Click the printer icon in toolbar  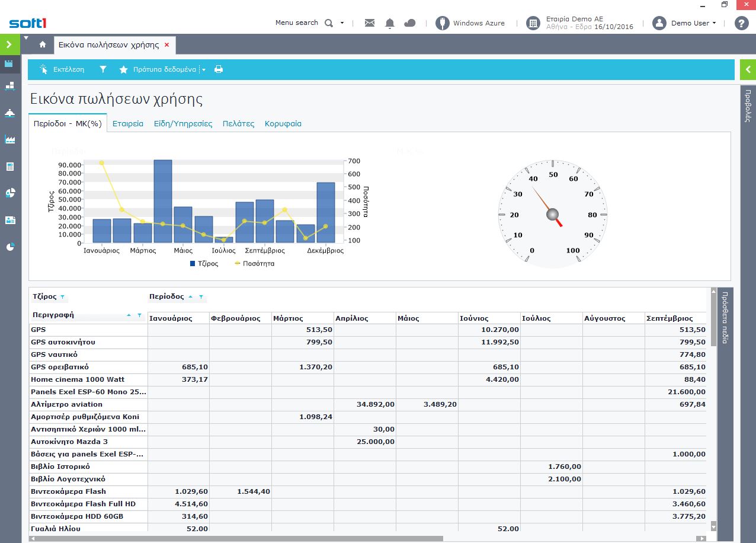pyautogui.click(x=219, y=69)
